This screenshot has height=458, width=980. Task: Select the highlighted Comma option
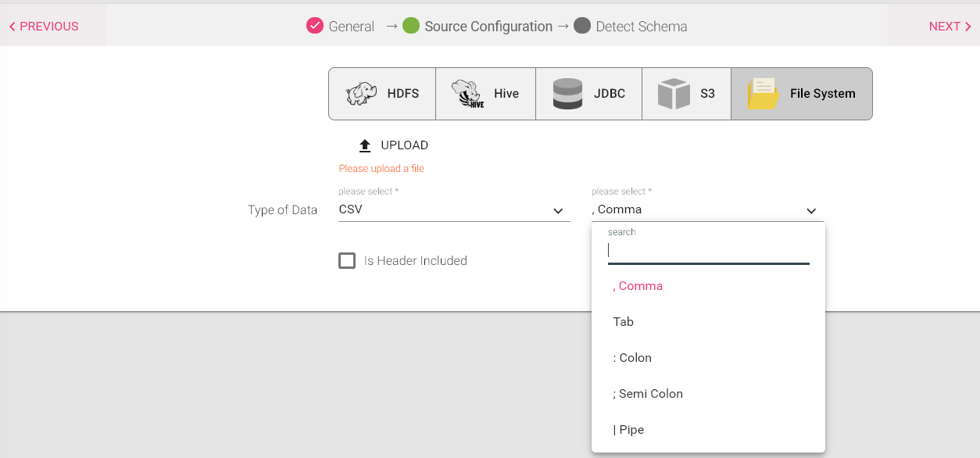click(x=638, y=286)
